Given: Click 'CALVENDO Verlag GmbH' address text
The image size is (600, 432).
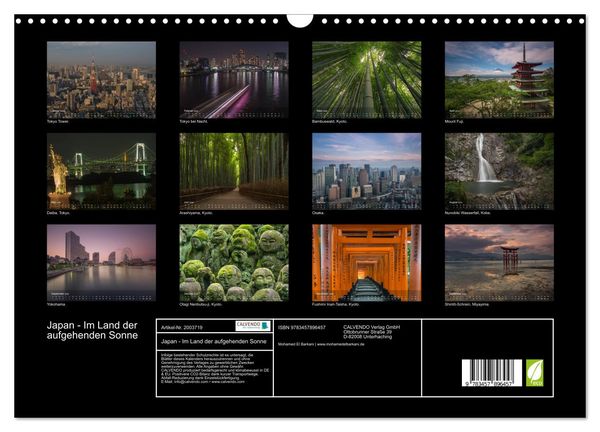Looking at the screenshot, I should click(x=372, y=332).
